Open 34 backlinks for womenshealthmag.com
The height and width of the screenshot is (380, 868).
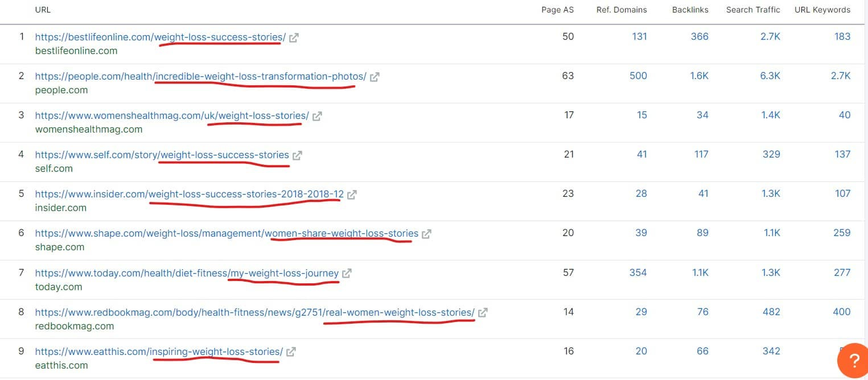click(703, 115)
